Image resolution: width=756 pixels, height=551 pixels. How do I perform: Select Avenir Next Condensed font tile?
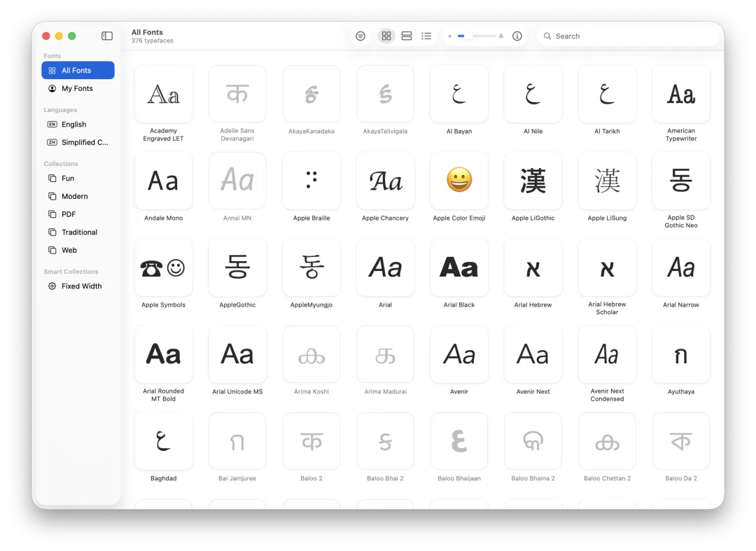click(607, 355)
